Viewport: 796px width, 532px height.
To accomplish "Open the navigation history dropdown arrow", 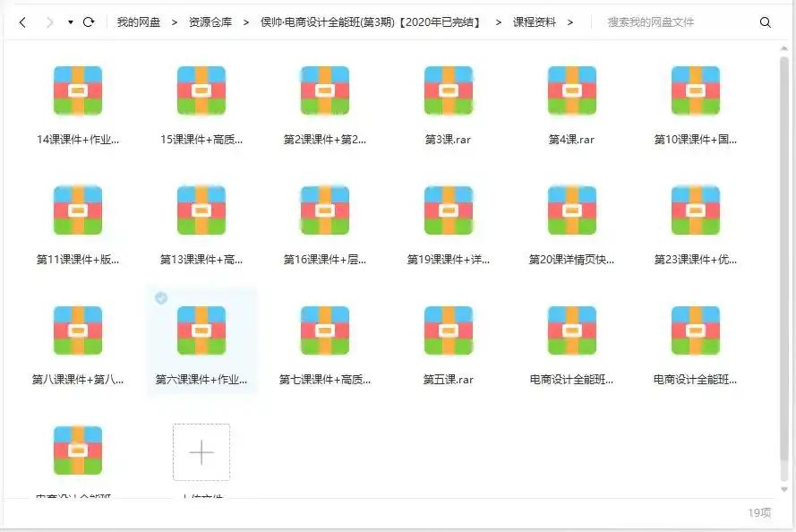I will click(x=71, y=22).
